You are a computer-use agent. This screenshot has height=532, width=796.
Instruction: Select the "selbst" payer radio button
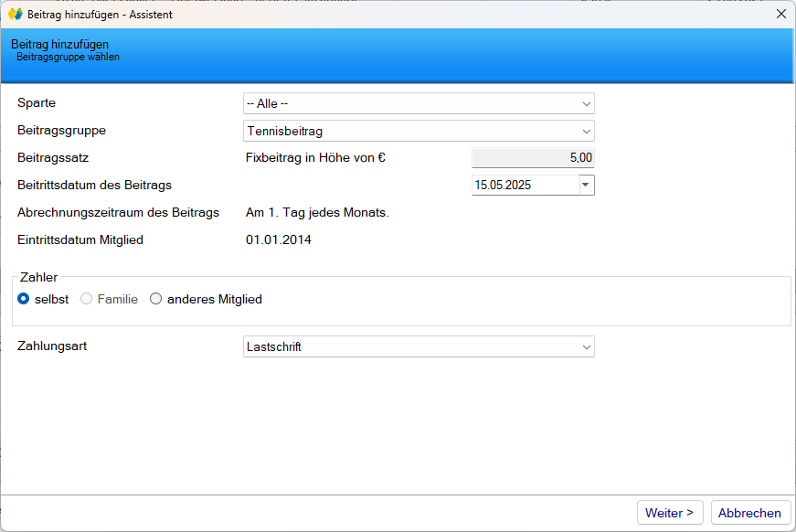pyautogui.click(x=24, y=299)
